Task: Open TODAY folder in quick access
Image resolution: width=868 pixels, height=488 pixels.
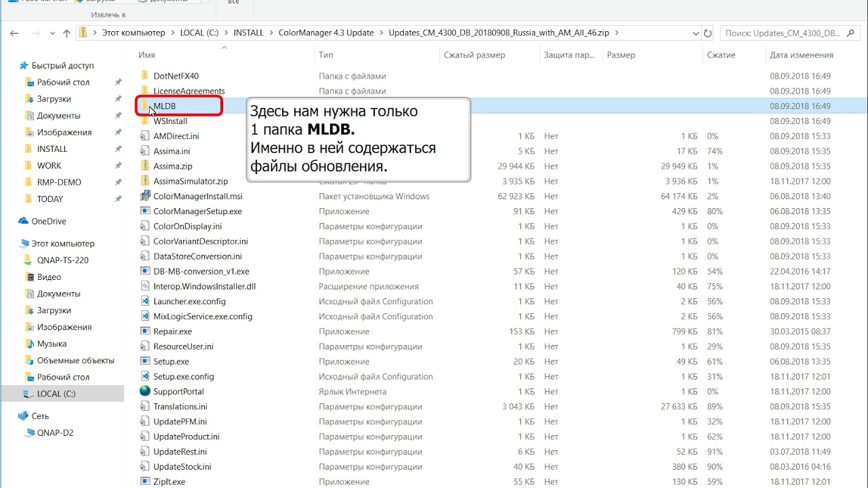Action: [50, 199]
